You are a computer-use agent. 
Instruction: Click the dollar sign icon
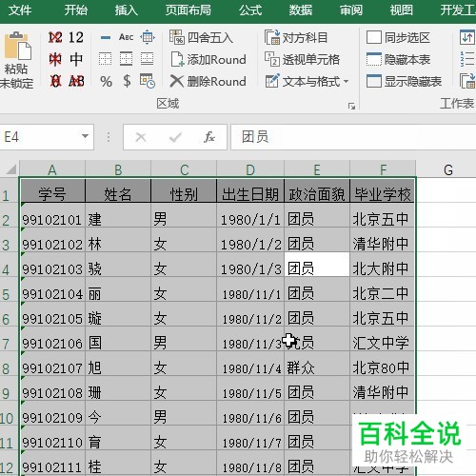127,81
